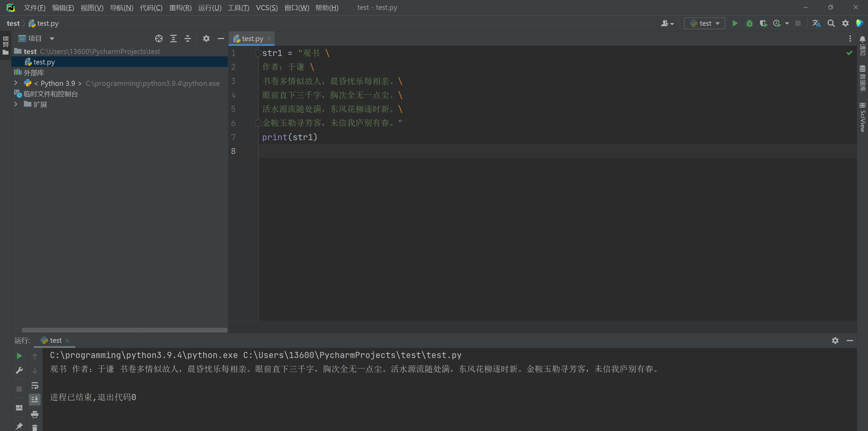
Task: Start debugging with the bug icon
Action: click(749, 23)
